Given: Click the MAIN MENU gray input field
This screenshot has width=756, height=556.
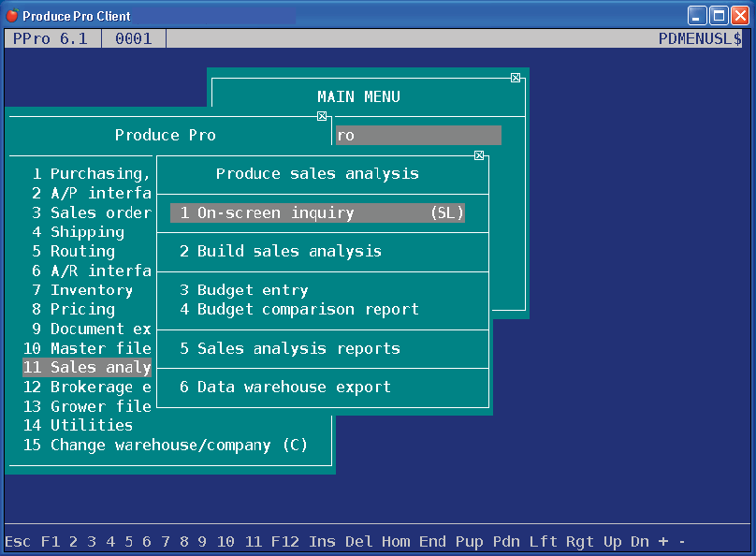Looking at the screenshot, I should coord(418,136).
